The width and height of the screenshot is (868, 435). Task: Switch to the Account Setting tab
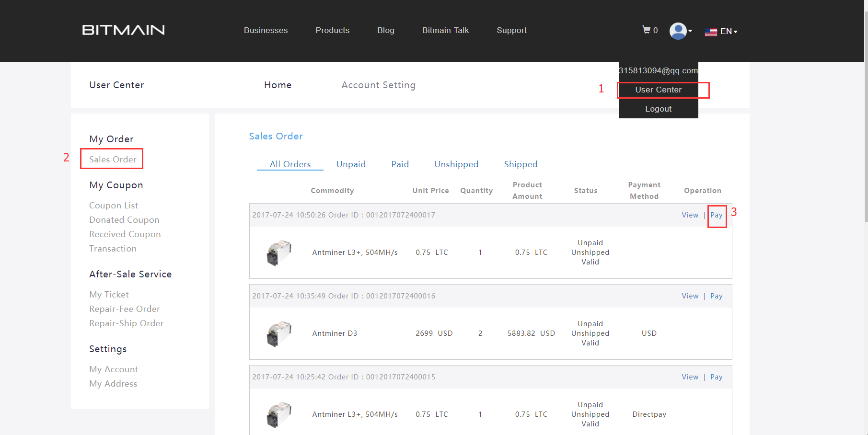378,85
